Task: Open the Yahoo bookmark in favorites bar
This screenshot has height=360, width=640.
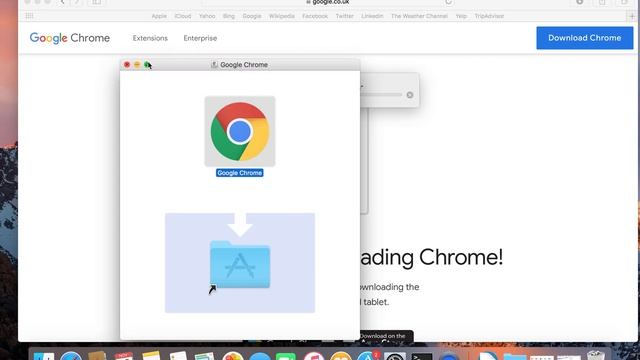Action: [x=207, y=16]
